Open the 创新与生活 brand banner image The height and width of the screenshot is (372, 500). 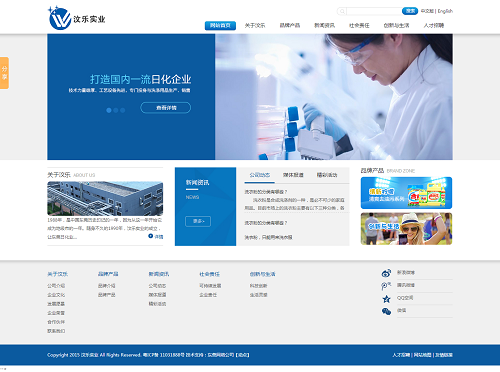coord(406,229)
